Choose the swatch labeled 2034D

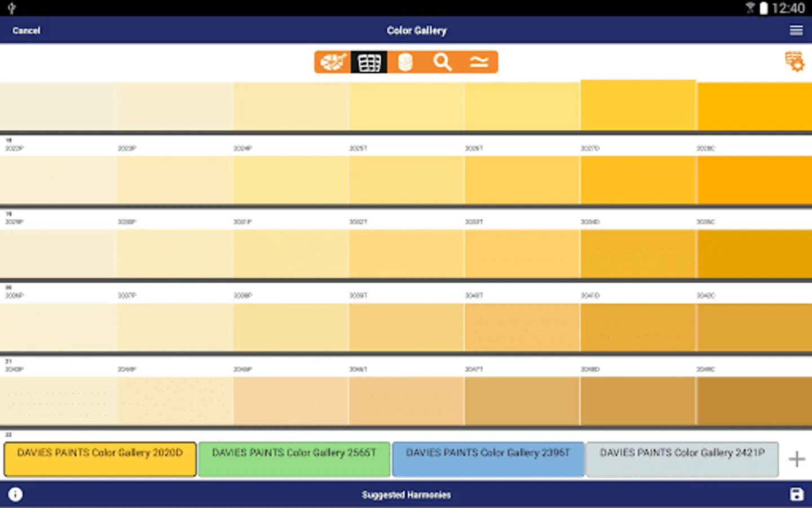[638, 254]
